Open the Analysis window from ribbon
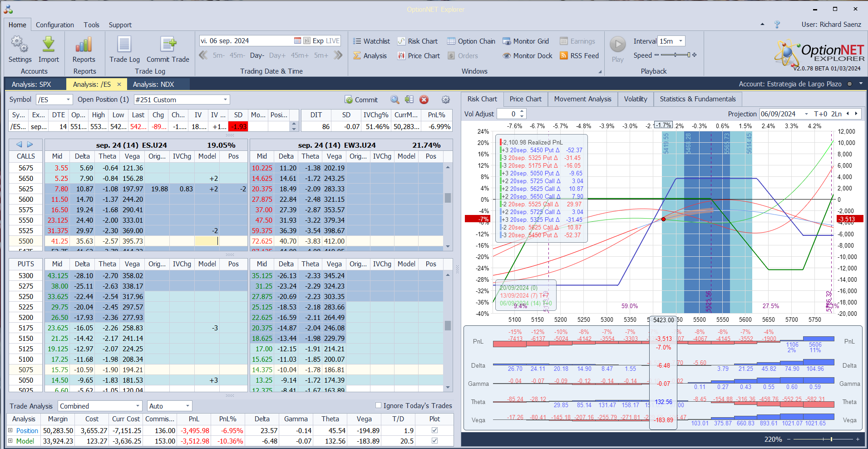 pos(370,56)
